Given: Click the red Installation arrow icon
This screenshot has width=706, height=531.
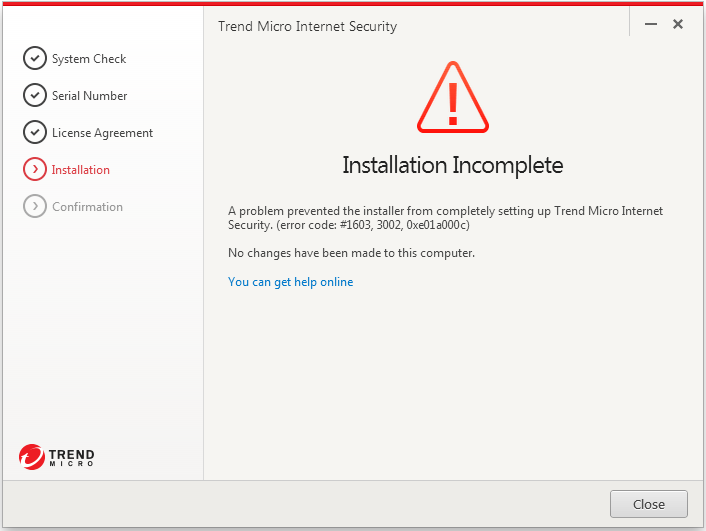Looking at the screenshot, I should [x=35, y=169].
